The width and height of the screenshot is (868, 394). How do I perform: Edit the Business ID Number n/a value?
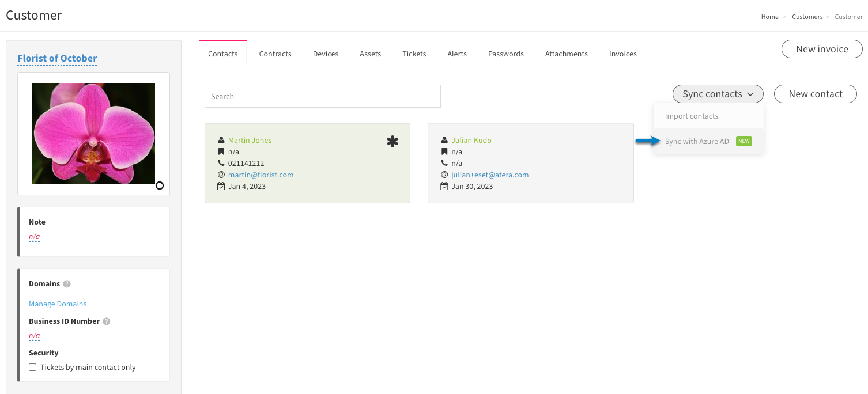coord(35,336)
